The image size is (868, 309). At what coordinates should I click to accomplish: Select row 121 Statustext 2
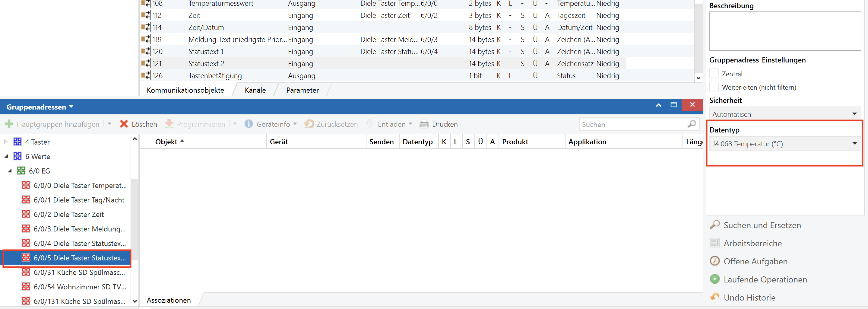[383, 63]
